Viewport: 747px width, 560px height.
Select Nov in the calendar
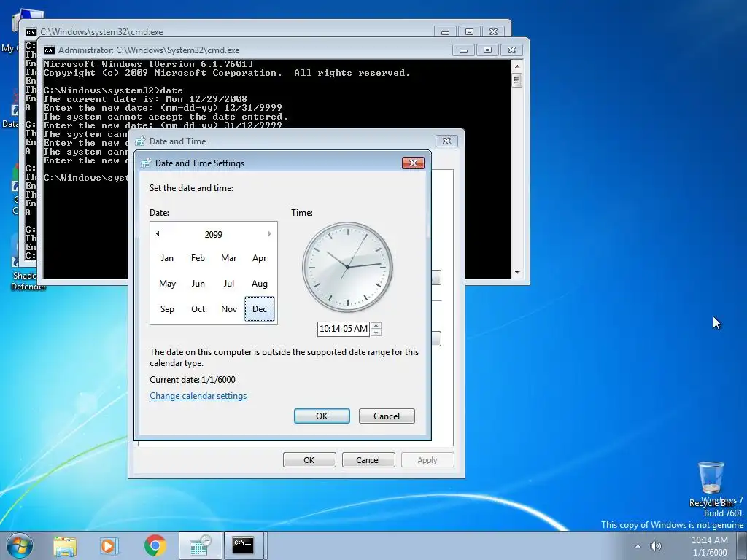(x=228, y=309)
